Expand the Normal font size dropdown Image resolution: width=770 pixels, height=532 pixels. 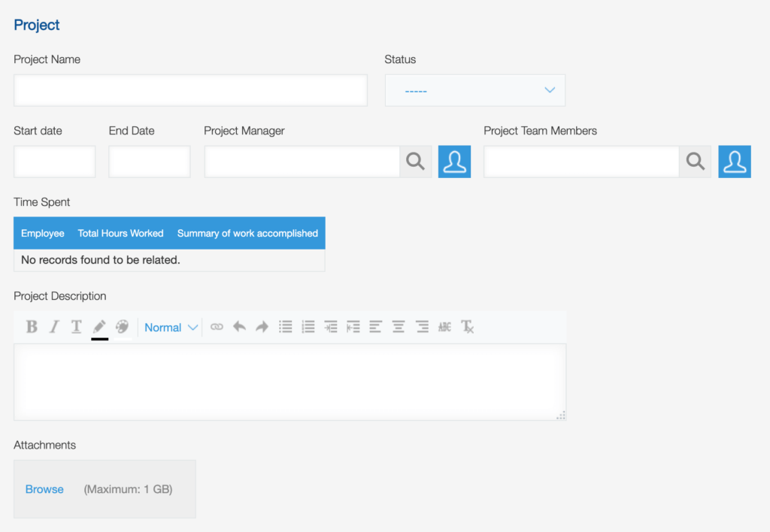171,328
